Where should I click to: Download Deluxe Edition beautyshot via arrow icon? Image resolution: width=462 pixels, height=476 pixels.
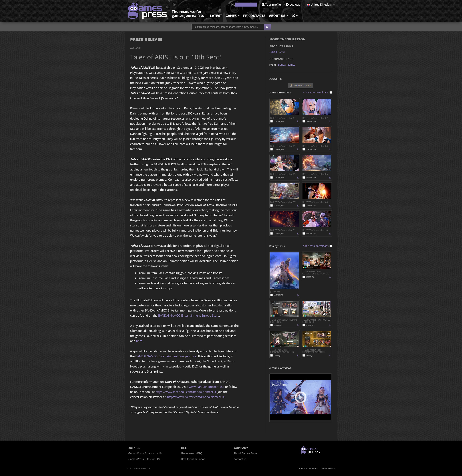298,326
